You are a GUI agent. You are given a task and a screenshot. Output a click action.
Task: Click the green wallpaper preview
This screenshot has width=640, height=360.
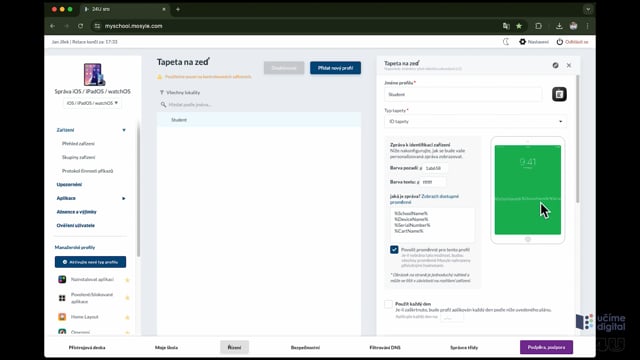click(527, 190)
